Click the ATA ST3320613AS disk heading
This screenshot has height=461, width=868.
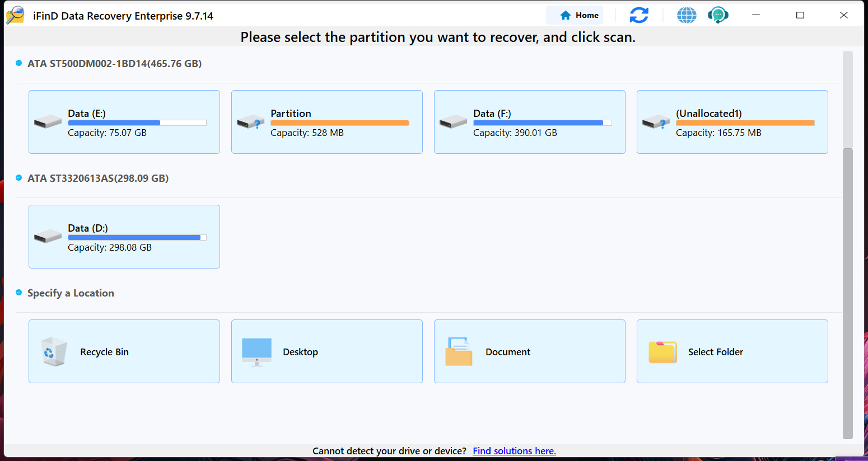click(x=98, y=178)
